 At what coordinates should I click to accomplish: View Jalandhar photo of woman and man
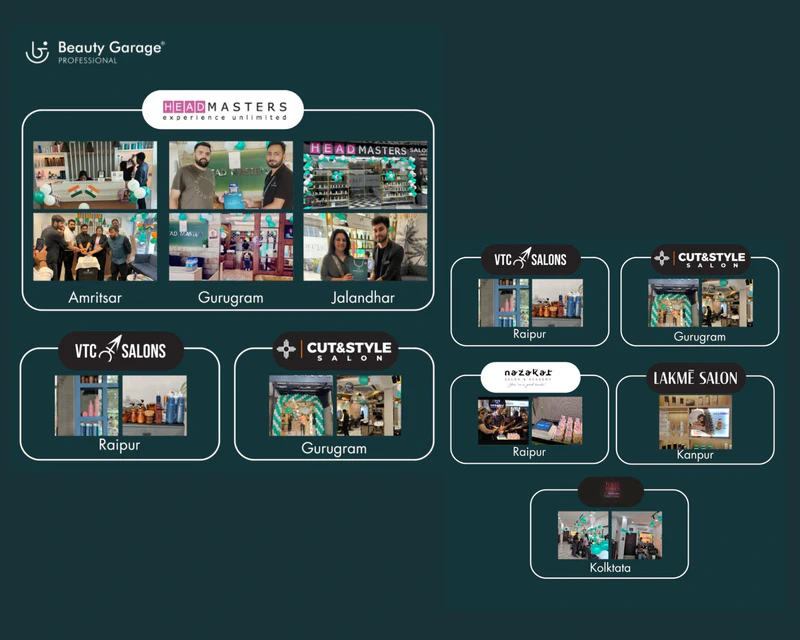tap(366, 247)
